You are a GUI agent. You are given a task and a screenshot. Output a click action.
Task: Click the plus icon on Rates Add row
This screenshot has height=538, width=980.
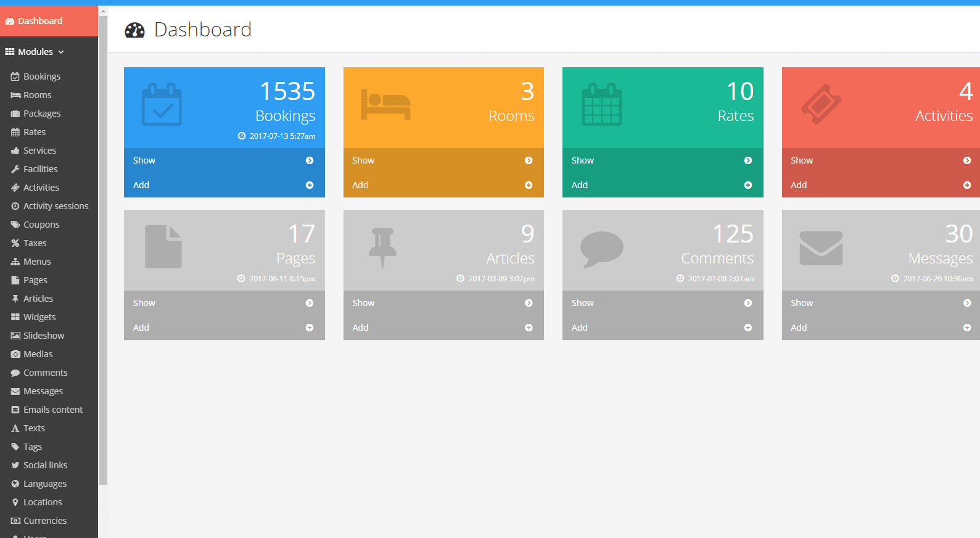pyautogui.click(x=748, y=185)
